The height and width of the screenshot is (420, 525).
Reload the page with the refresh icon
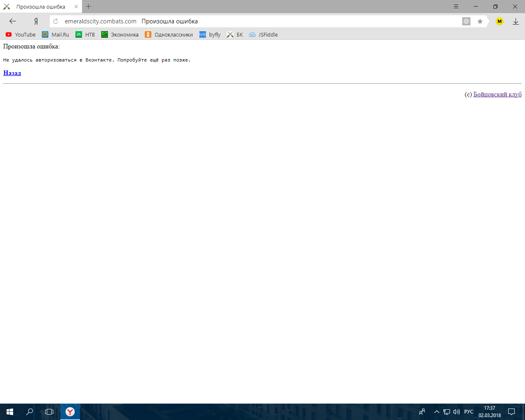click(x=56, y=21)
